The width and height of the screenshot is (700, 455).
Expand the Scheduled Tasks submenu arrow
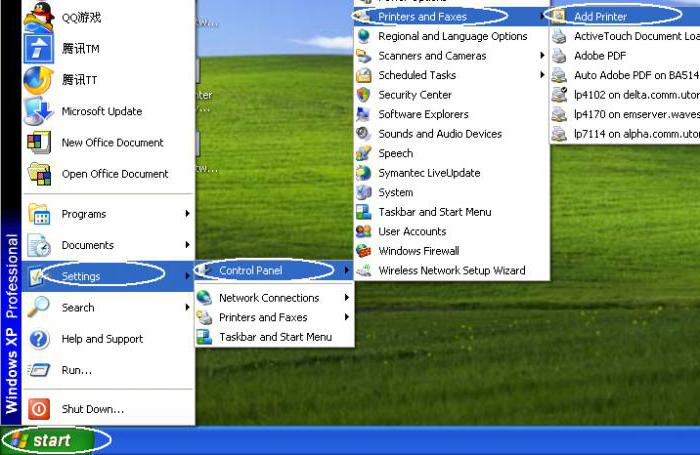point(543,75)
